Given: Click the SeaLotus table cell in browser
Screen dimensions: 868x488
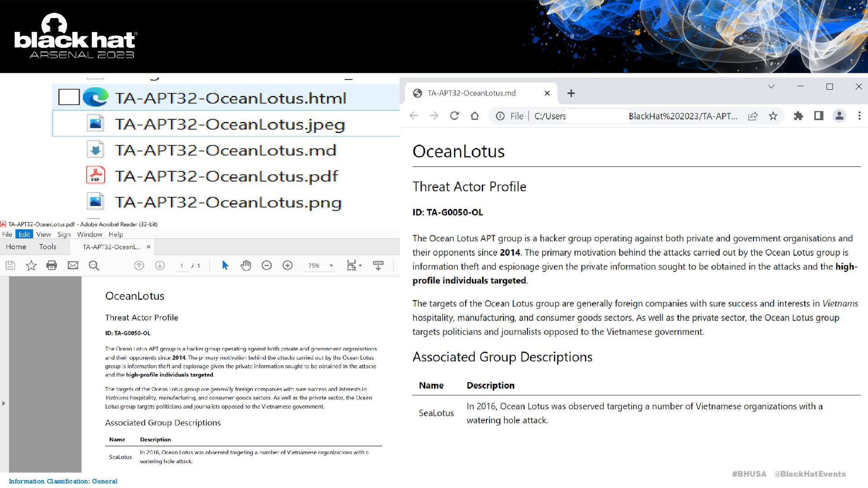Looking at the screenshot, I should [436, 413].
